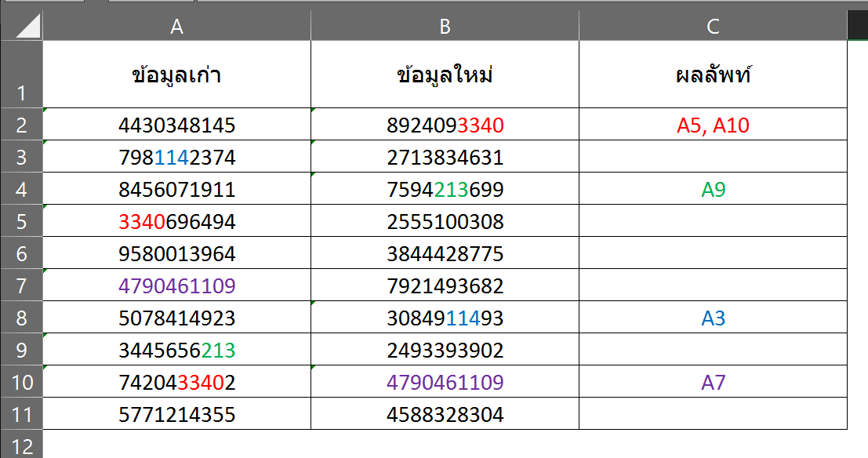Select column C header
Screen dimensions: 868x458
click(x=713, y=25)
